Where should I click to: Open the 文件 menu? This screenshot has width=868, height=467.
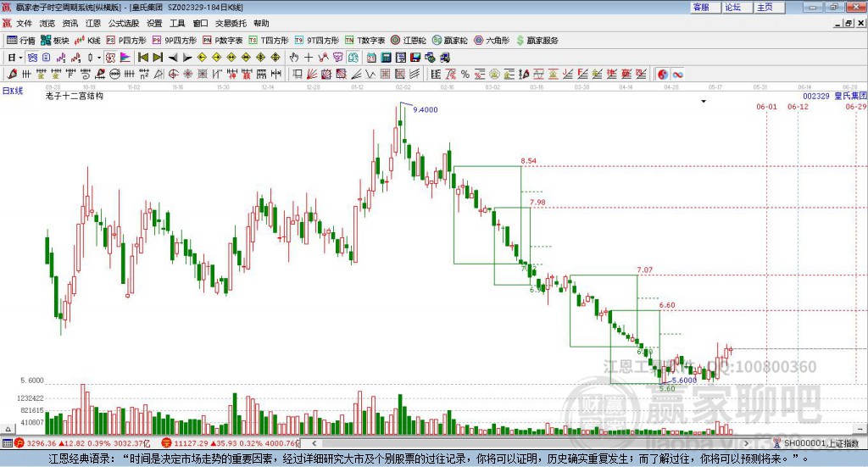point(25,23)
